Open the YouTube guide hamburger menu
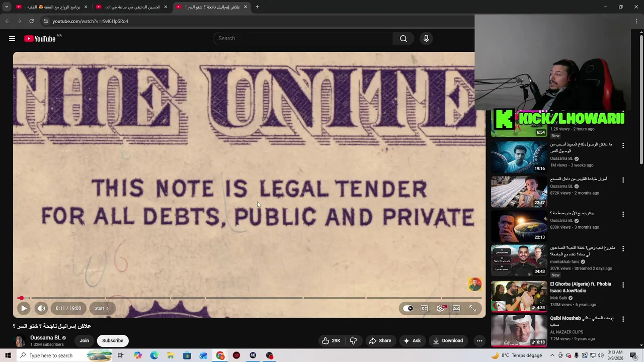The image size is (644, 362). (x=12, y=39)
